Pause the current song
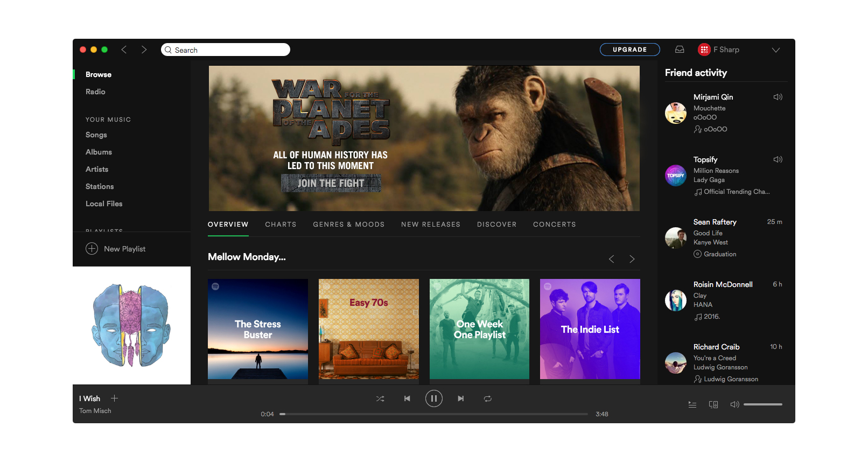This screenshot has width=868, height=462. pyautogui.click(x=434, y=398)
